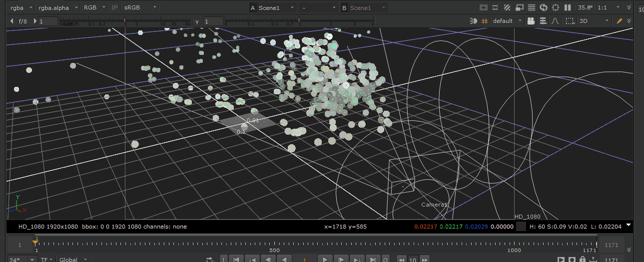Image resolution: width=644 pixels, height=262 pixels.
Task: Toggle the IP input process button
Action: click(114, 7)
